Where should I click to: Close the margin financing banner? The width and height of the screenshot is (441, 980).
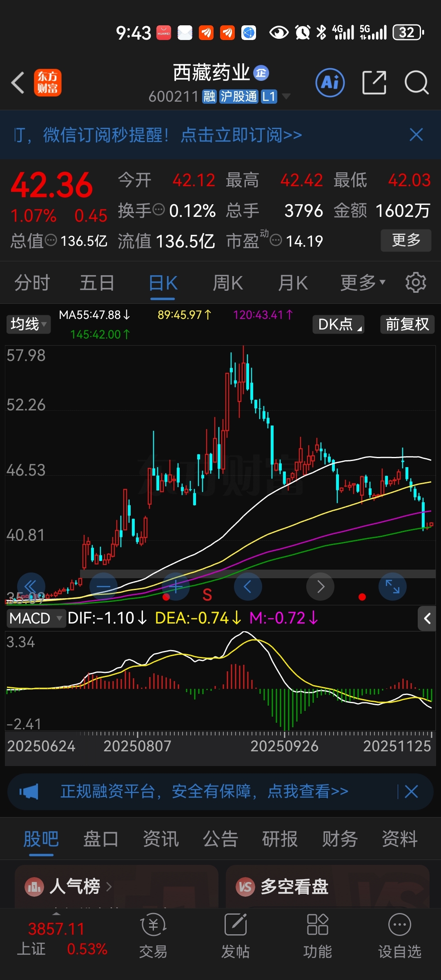point(411,791)
